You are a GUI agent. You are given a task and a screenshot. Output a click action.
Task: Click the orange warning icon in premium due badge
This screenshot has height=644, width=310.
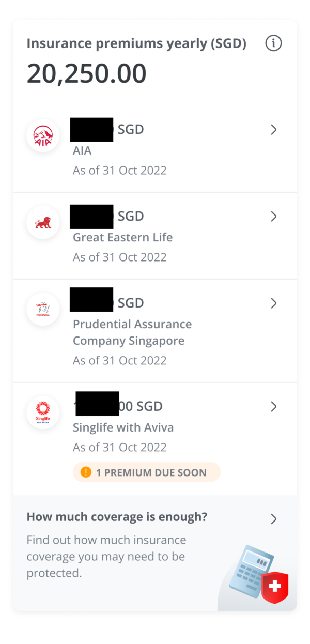coord(86,472)
